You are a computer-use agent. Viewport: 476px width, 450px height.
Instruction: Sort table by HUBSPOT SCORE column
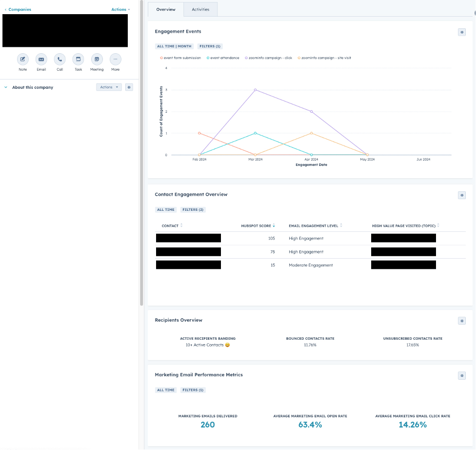click(x=258, y=226)
